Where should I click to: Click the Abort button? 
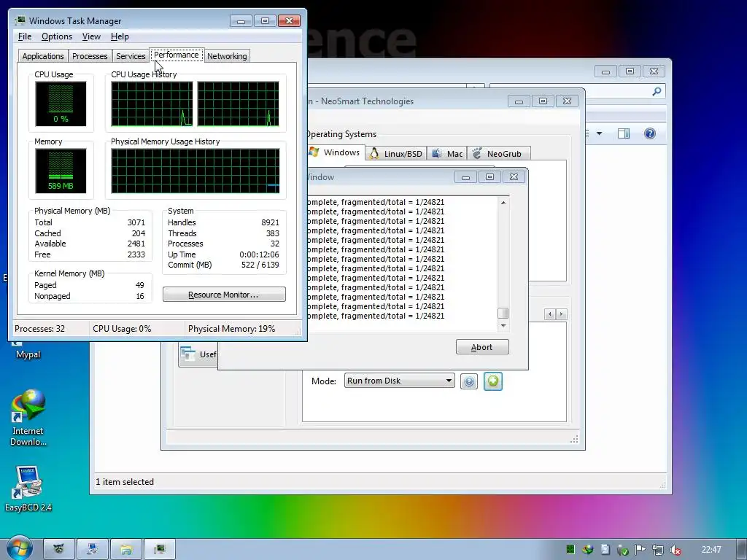482,347
